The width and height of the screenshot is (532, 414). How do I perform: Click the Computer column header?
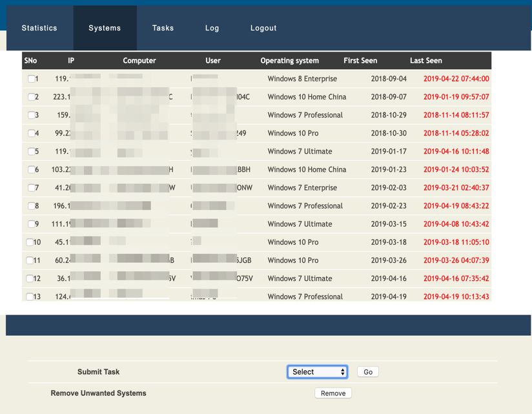pos(139,61)
